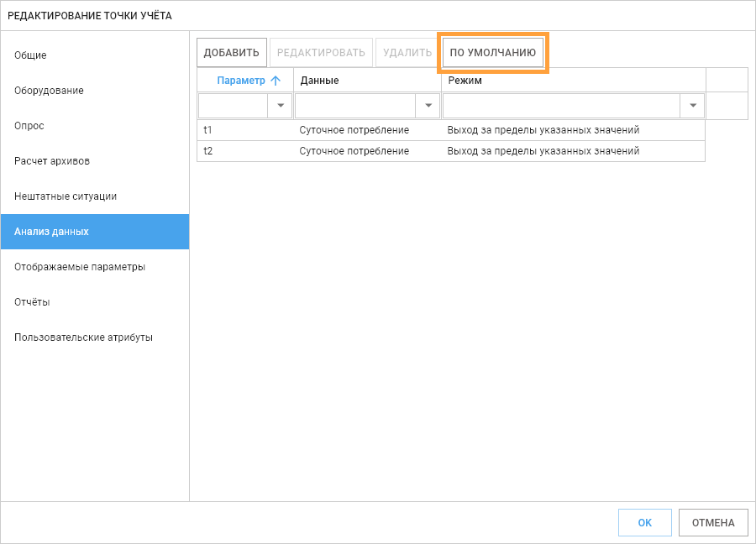Click the ПО УМОЛЧАНИЮ button
Image resolution: width=756 pixels, height=544 pixels.
[493, 53]
